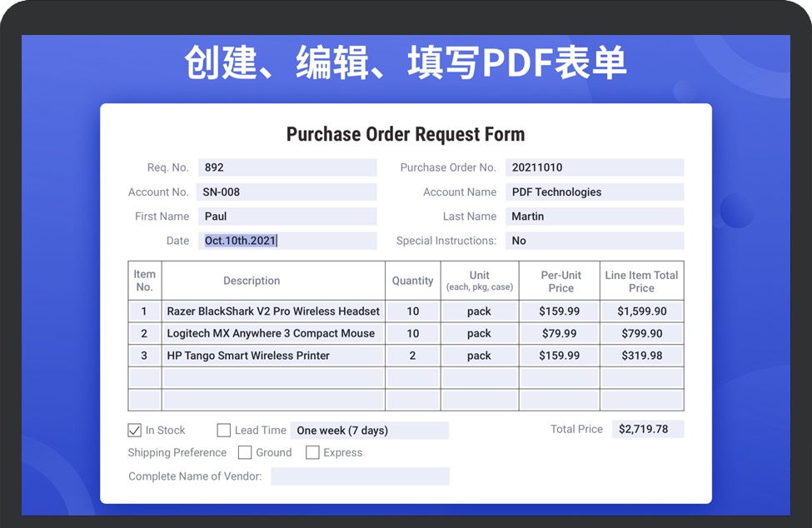Screen dimensions: 812x528
Task: Edit Account Name field PDF Technologies
Action: point(595,192)
